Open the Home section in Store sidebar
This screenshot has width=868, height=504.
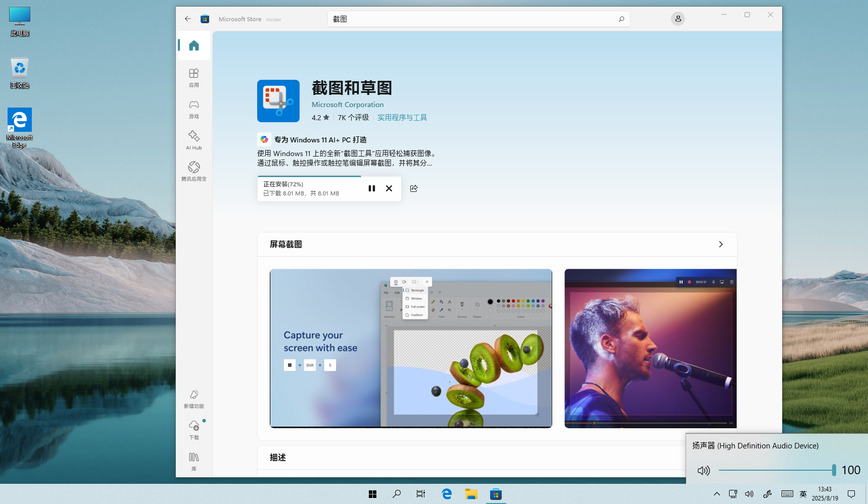click(194, 46)
